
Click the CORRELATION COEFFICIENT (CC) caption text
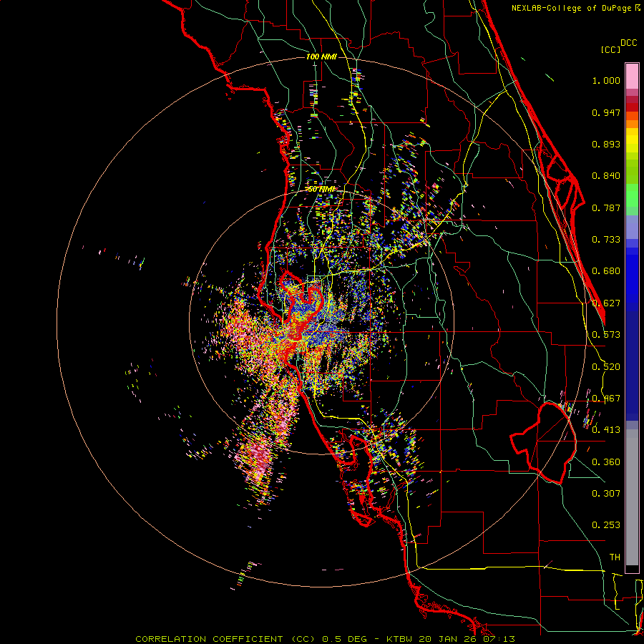[x=225, y=639]
